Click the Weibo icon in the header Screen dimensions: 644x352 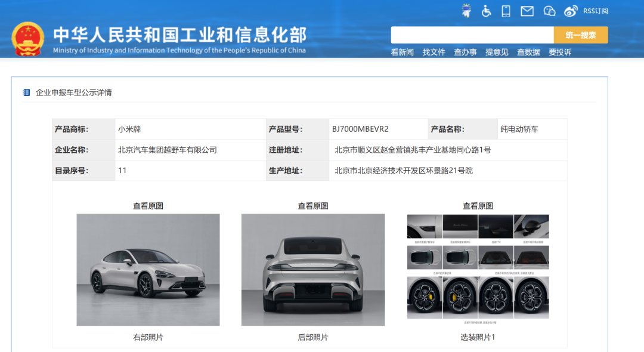[x=571, y=10]
